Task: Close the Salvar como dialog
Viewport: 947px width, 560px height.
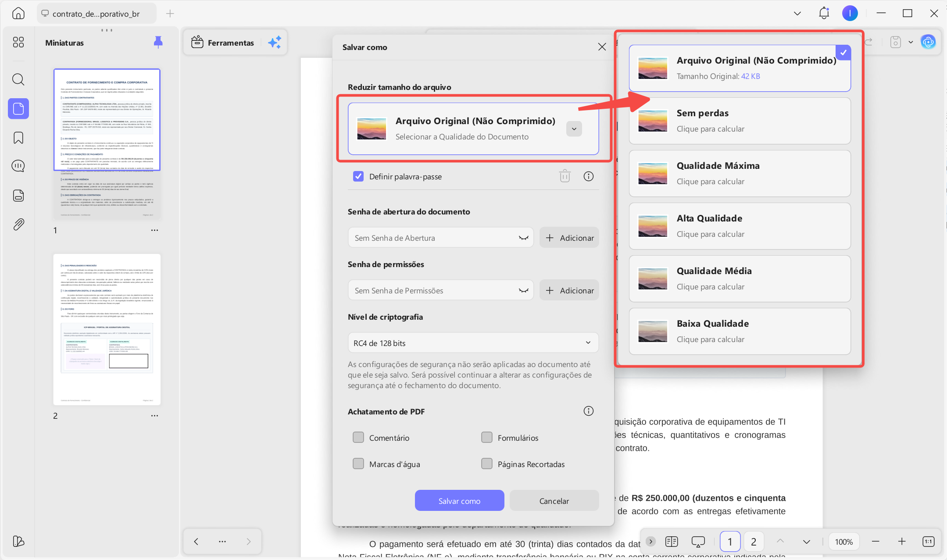Action: point(602,47)
